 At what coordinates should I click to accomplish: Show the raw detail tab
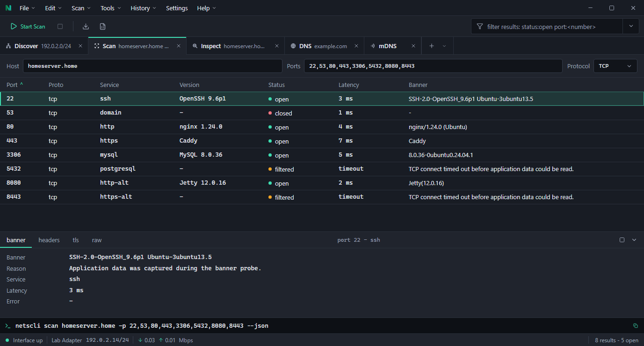(97, 240)
